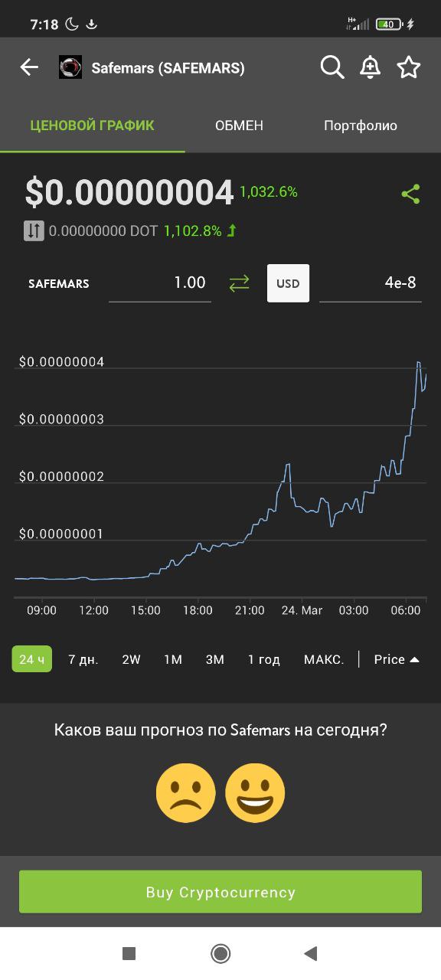441x980 pixels.
Task: Tap the SAFEMARS converter label
Action: [59, 283]
